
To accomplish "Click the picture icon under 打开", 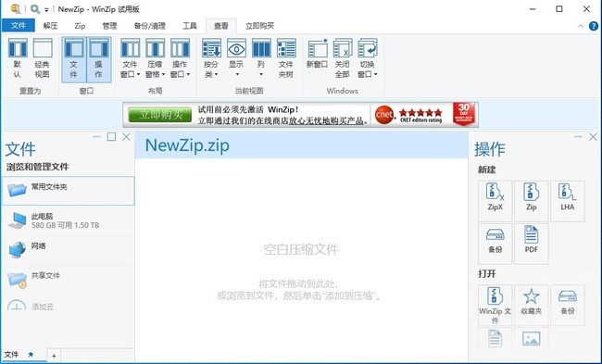I will pos(532,339).
